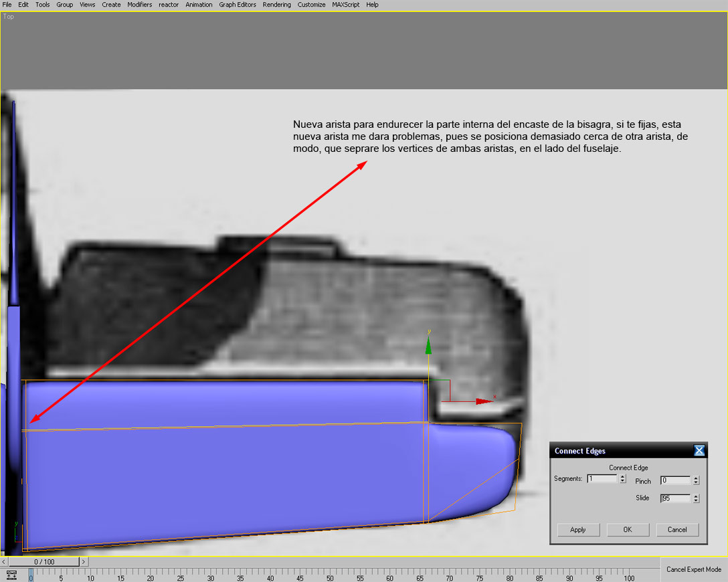Viewport: 728px width, 582px height.
Task: Open the Help menu
Action: coord(372,5)
